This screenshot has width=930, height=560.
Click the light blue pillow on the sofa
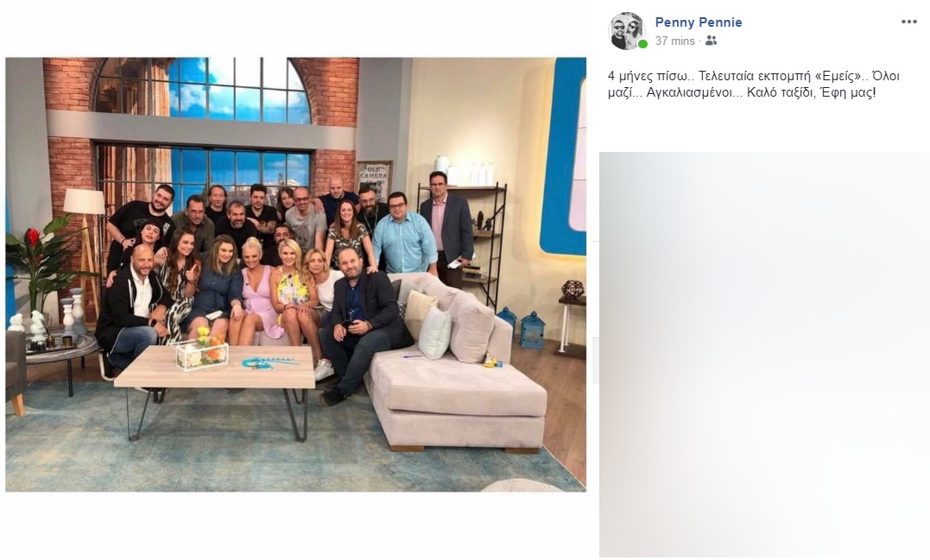click(434, 332)
